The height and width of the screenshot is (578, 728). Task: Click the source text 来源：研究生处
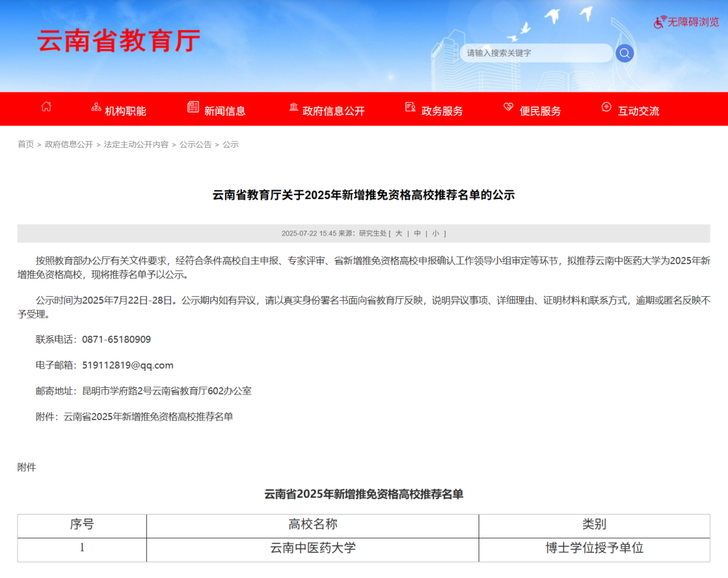tap(363, 233)
